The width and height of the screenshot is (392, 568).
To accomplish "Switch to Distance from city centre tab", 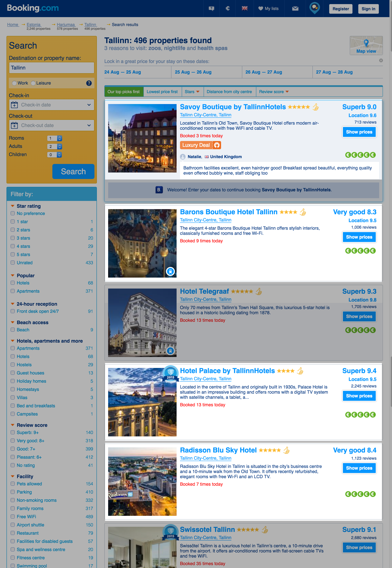I will [x=229, y=92].
